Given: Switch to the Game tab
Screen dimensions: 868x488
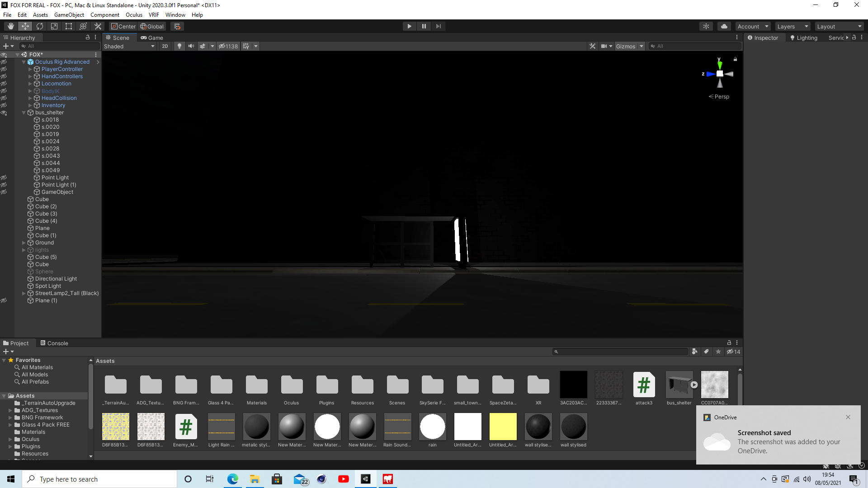Looking at the screenshot, I should 152,38.
